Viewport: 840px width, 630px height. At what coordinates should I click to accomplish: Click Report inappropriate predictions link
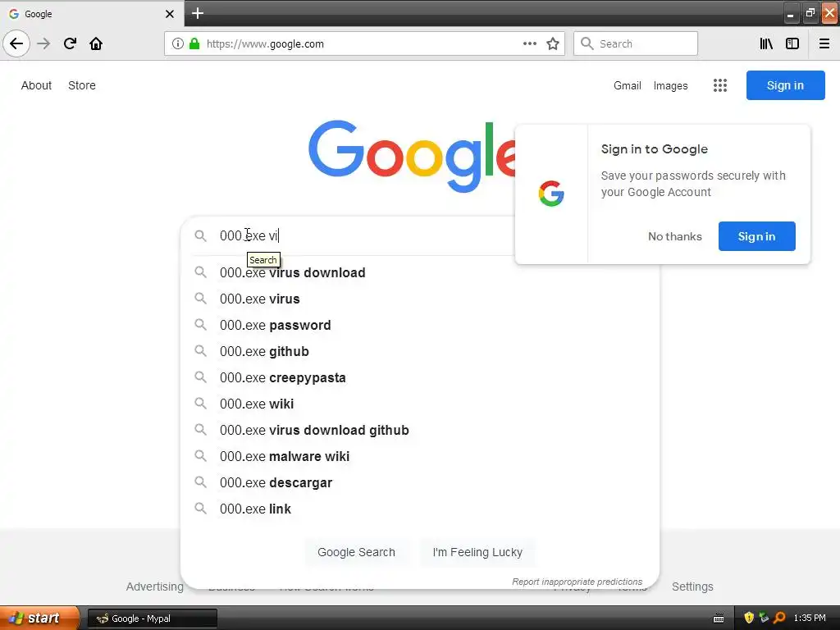(x=577, y=582)
